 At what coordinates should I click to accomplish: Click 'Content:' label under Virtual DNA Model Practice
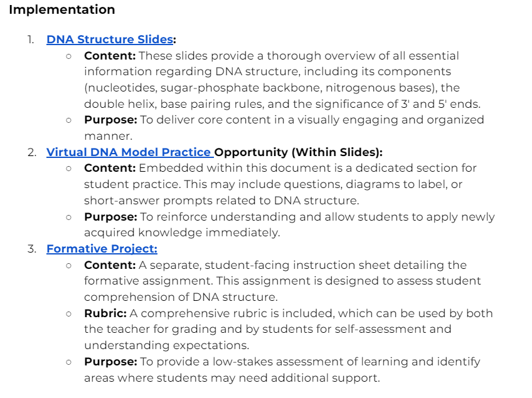click(110, 168)
